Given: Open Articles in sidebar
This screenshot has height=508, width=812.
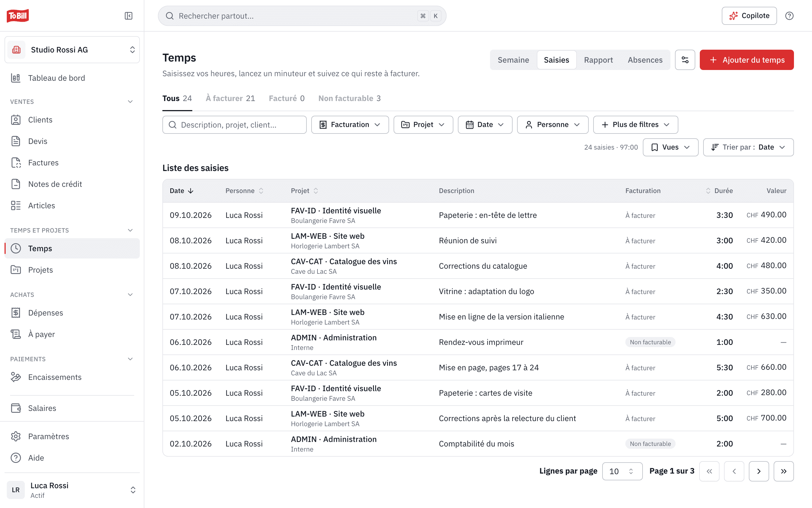Looking at the screenshot, I should coord(72,206).
